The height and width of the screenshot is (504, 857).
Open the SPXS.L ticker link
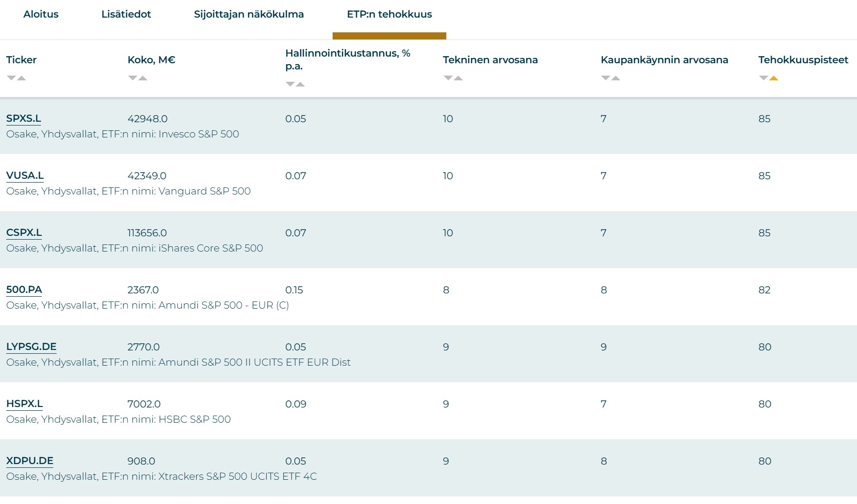[x=24, y=118]
